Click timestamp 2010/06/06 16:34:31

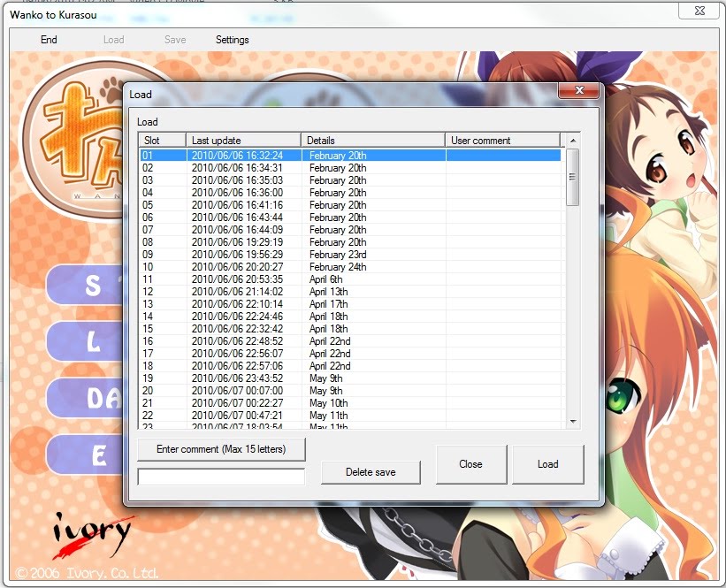237,168
